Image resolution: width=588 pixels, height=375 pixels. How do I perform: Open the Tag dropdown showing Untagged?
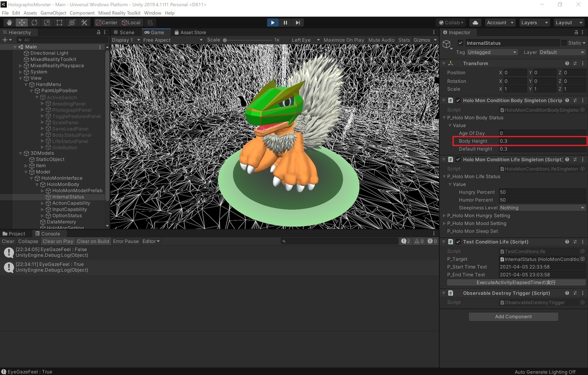492,52
